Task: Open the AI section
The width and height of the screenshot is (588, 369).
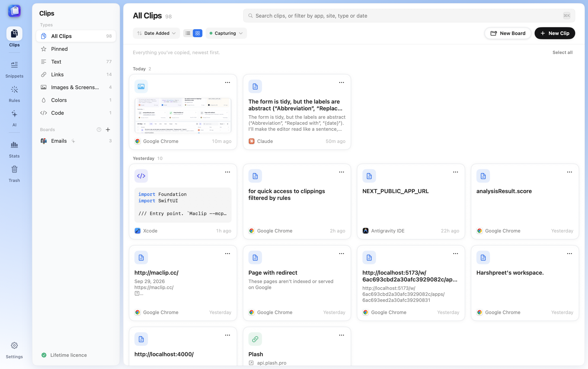Action: click(x=14, y=118)
